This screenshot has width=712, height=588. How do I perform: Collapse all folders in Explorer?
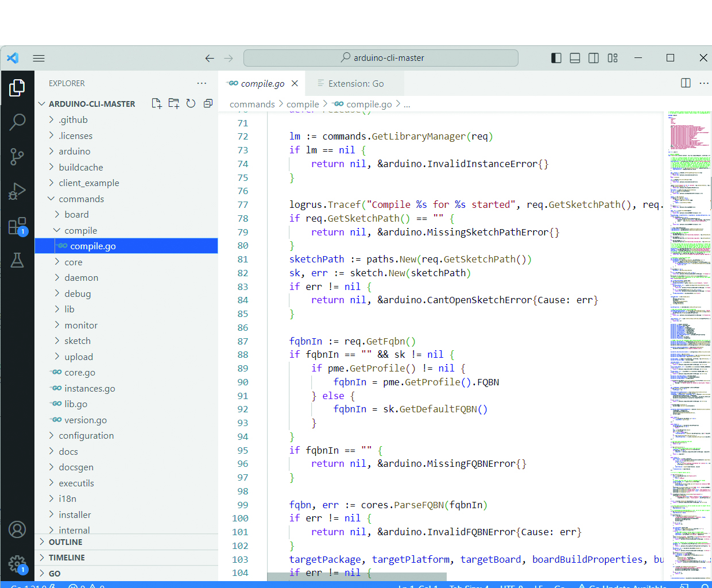coord(208,103)
